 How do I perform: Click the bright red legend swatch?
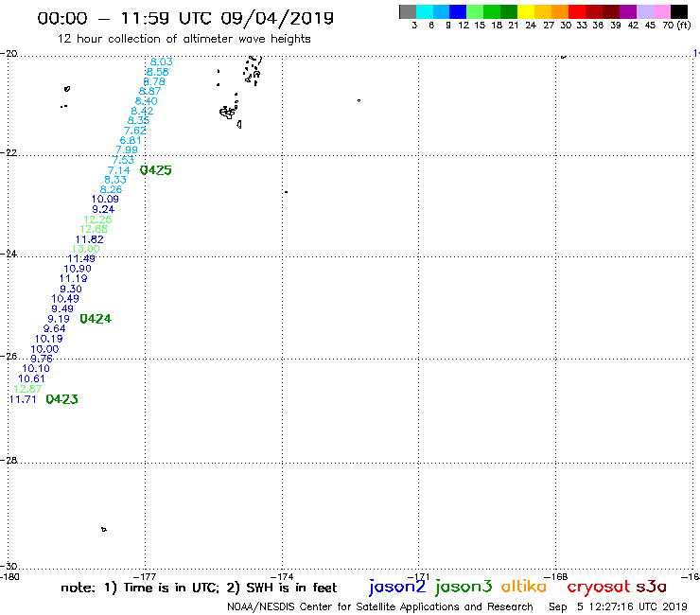click(576, 11)
